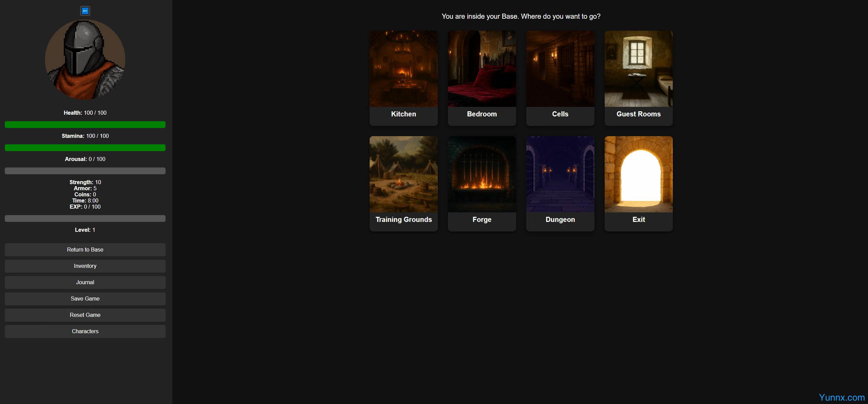The width and height of the screenshot is (868, 404).
Task: Open the Inventory panel
Action: pyautogui.click(x=85, y=266)
